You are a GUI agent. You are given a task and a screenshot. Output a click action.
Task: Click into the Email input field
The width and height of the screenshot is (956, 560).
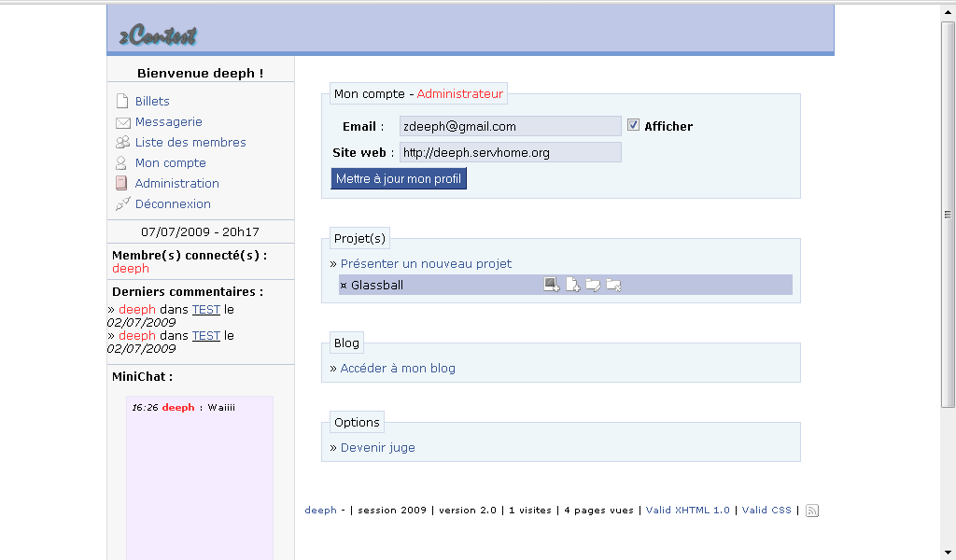tap(510, 126)
